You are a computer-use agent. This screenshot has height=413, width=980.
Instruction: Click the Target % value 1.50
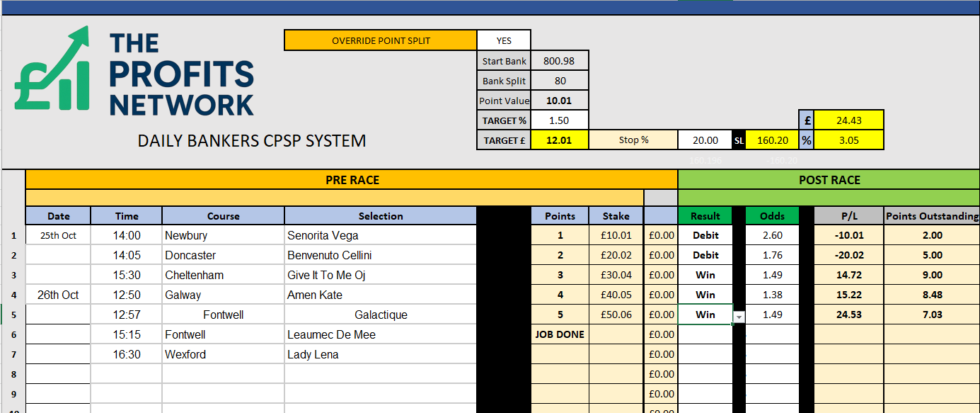(559, 120)
